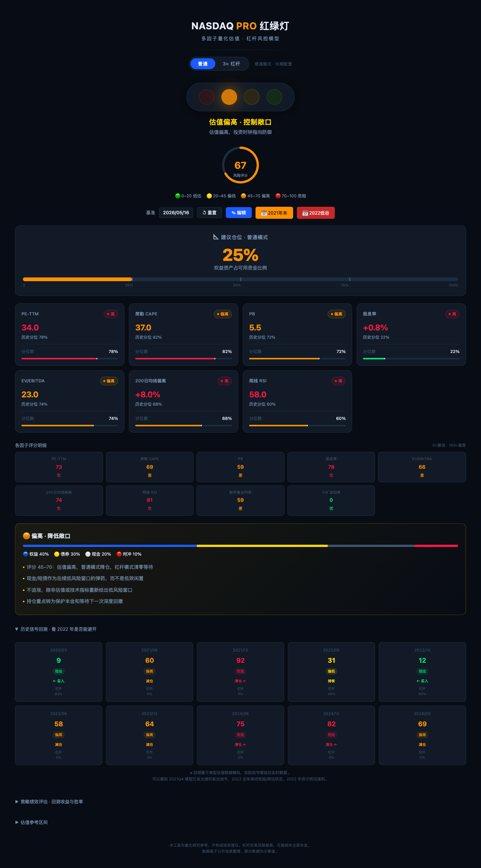
Task: Load the 2022低谷 preset
Action: pyautogui.click(x=316, y=213)
